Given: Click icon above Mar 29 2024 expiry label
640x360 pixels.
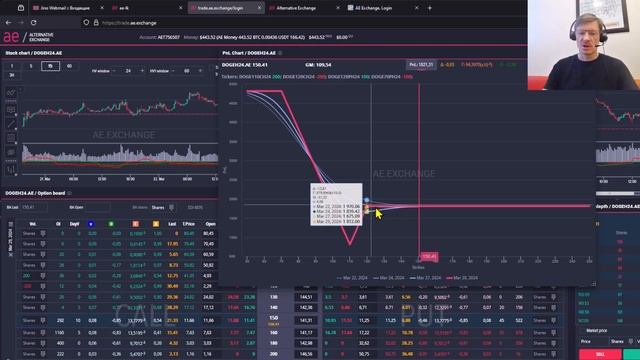Looking at the screenshot, I should tap(11, 224).
